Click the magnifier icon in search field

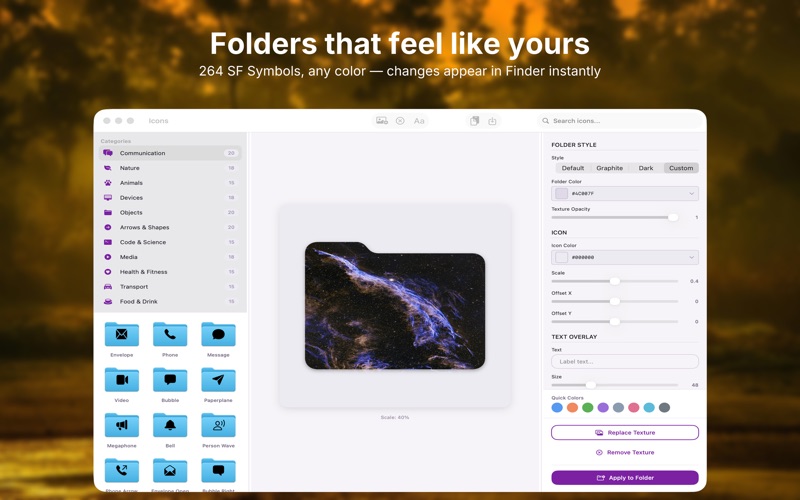coord(545,121)
